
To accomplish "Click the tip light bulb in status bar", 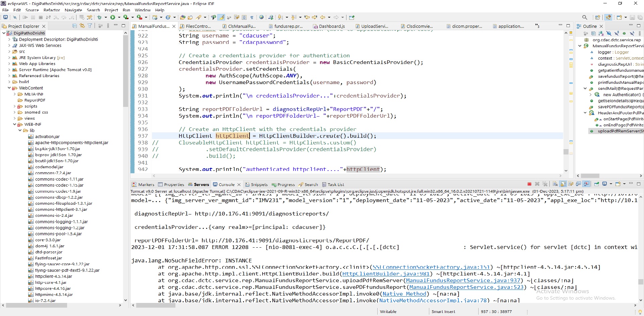I will pyautogui.click(x=640, y=312).
